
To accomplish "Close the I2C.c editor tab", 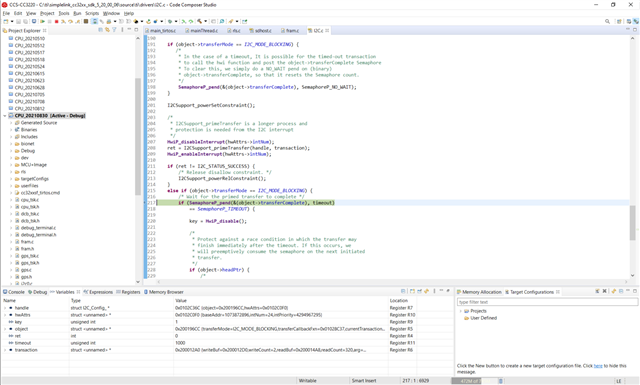I will click(327, 31).
